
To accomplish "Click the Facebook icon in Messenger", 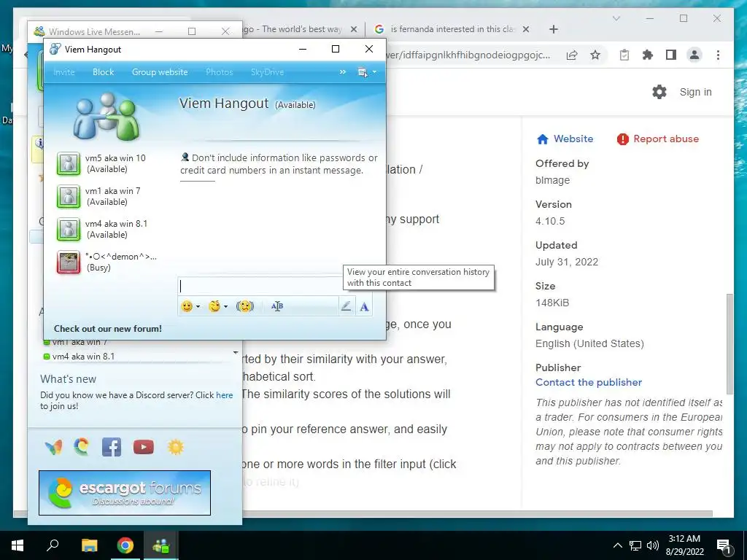I will 112,447.
